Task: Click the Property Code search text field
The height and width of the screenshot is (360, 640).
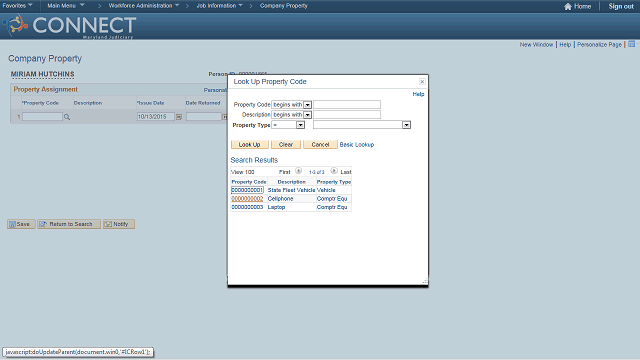Action: (347, 104)
